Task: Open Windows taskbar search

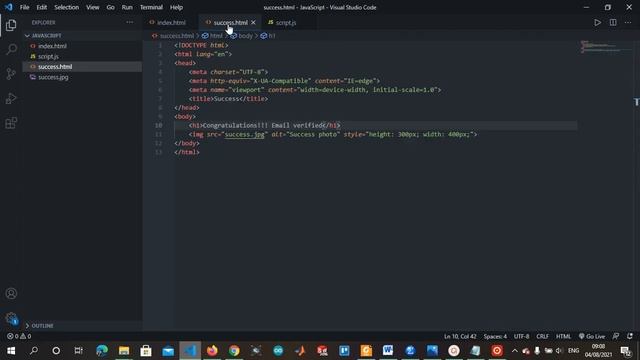Action: 34,351
